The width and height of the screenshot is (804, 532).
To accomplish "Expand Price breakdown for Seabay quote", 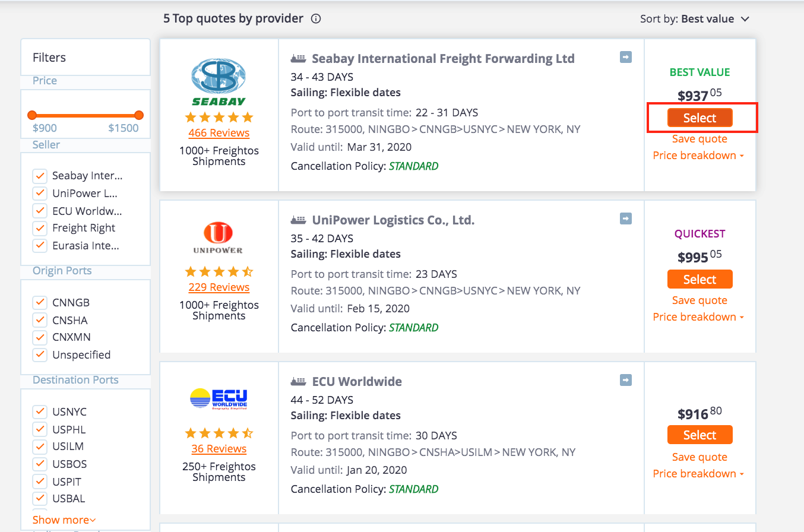I will pyautogui.click(x=698, y=156).
